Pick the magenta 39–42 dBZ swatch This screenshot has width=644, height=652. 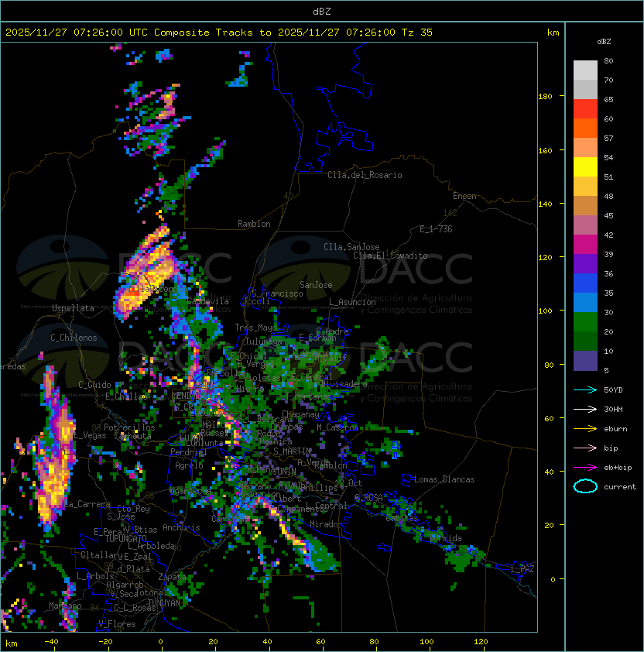point(585,245)
